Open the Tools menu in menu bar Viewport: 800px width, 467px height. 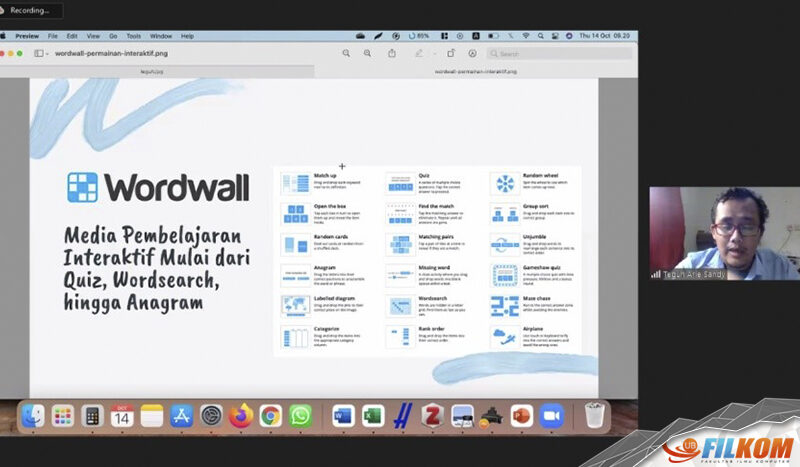[133, 36]
